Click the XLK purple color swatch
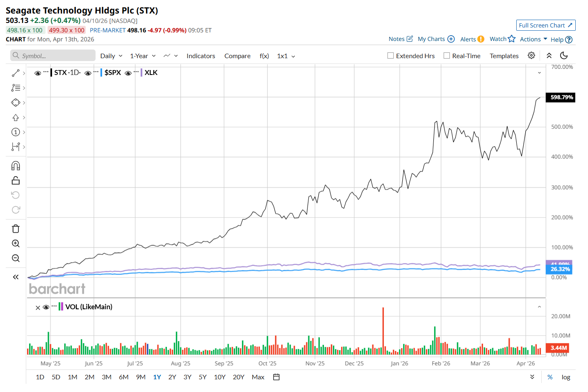 (141, 73)
